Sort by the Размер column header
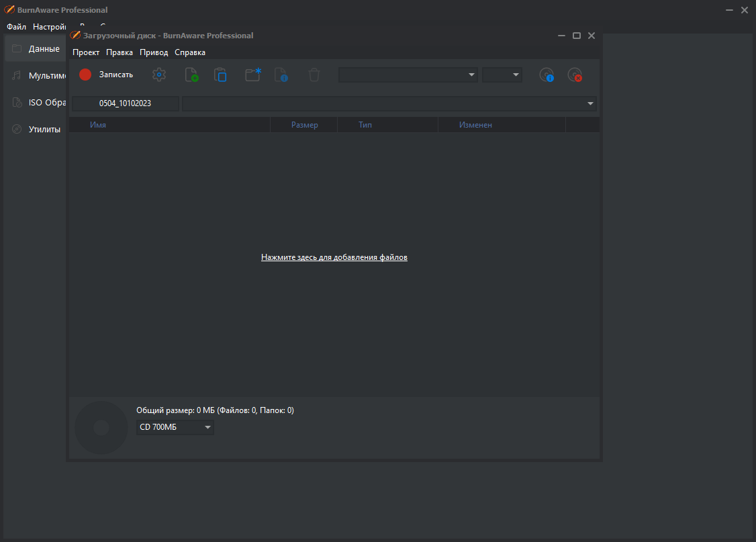The height and width of the screenshot is (542, 756). (304, 125)
